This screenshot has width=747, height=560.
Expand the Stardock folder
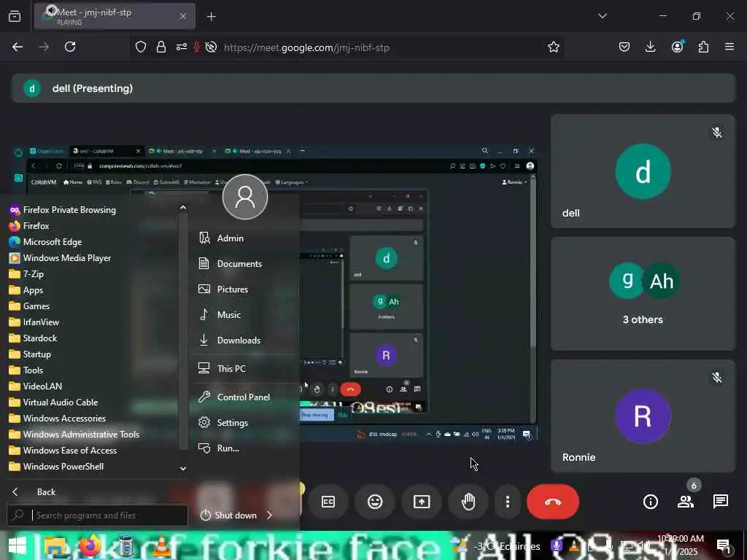(x=34, y=338)
